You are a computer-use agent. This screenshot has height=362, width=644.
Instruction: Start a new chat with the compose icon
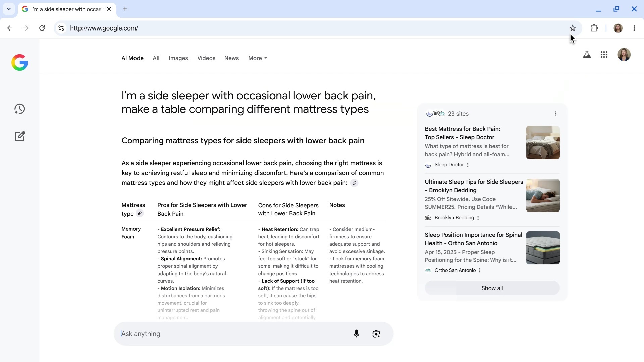tap(20, 136)
